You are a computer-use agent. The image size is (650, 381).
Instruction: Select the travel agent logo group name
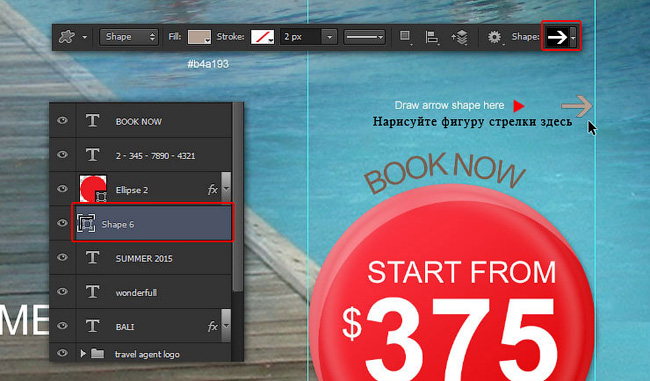pyautogui.click(x=147, y=355)
